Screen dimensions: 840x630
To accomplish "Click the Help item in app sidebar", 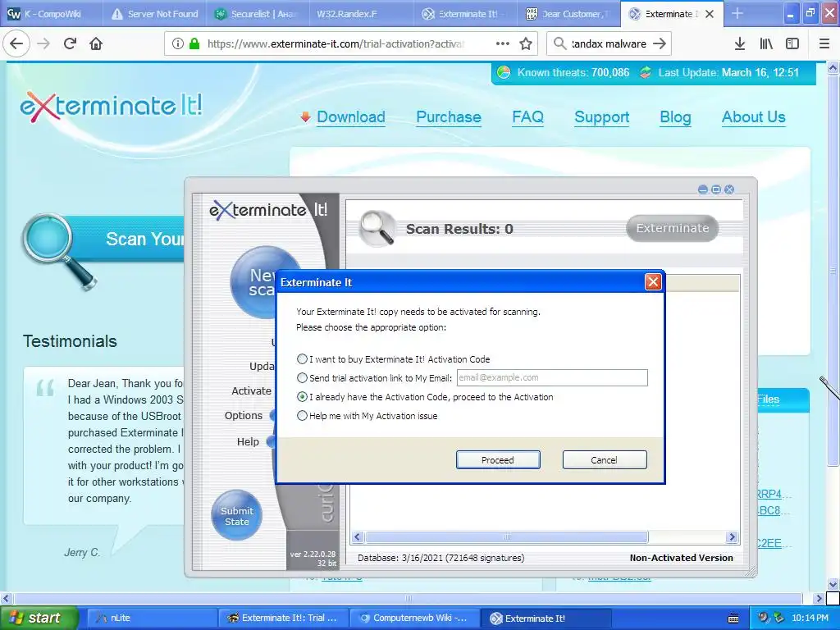I will tap(248, 441).
